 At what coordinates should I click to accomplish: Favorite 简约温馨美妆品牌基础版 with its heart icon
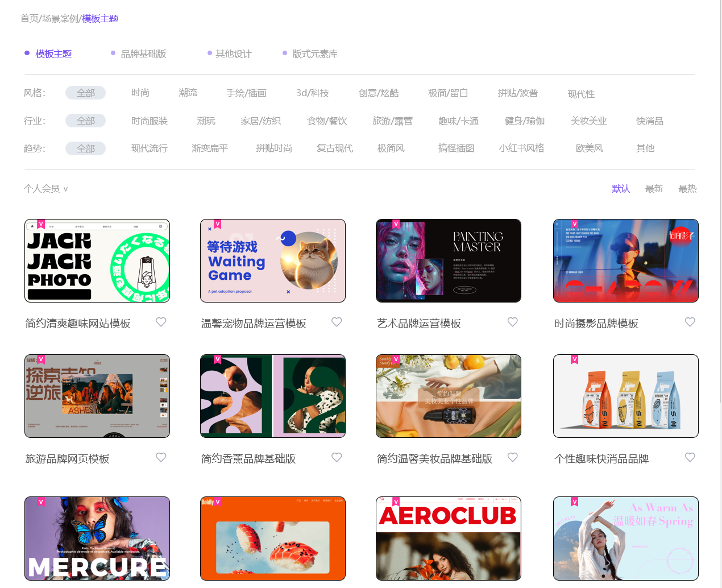512,457
